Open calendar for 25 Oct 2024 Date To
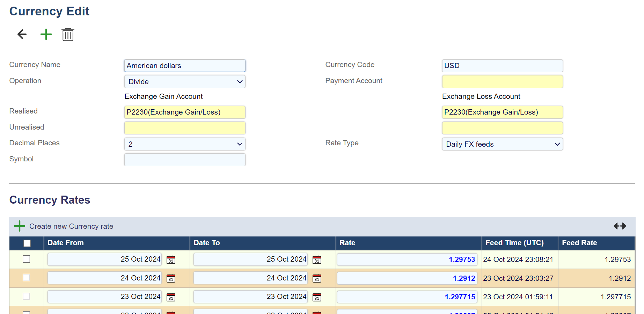This screenshot has height=314, width=644. (x=317, y=260)
